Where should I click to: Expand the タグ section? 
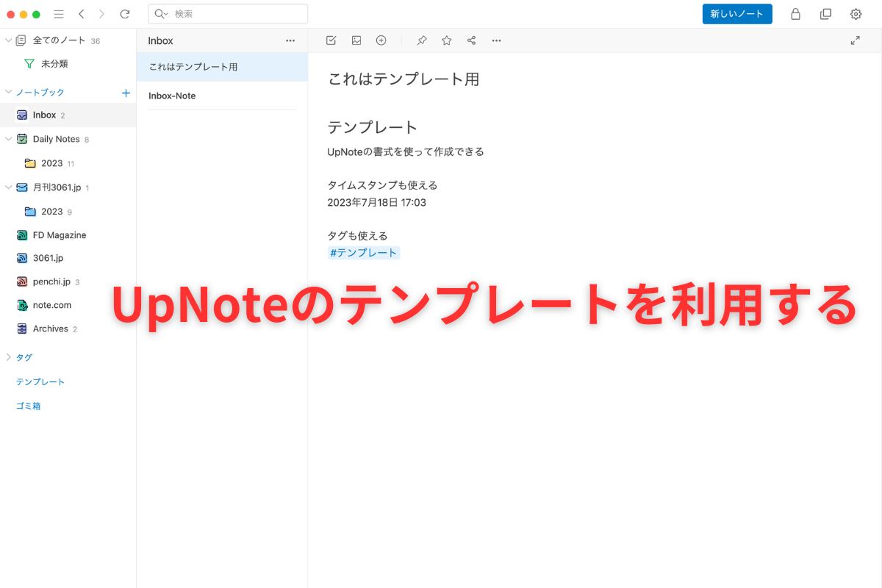click(8, 357)
